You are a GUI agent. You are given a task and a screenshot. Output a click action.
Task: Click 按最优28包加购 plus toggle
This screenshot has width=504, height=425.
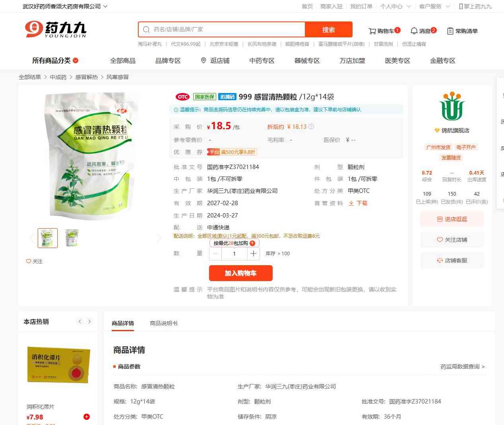point(252,243)
